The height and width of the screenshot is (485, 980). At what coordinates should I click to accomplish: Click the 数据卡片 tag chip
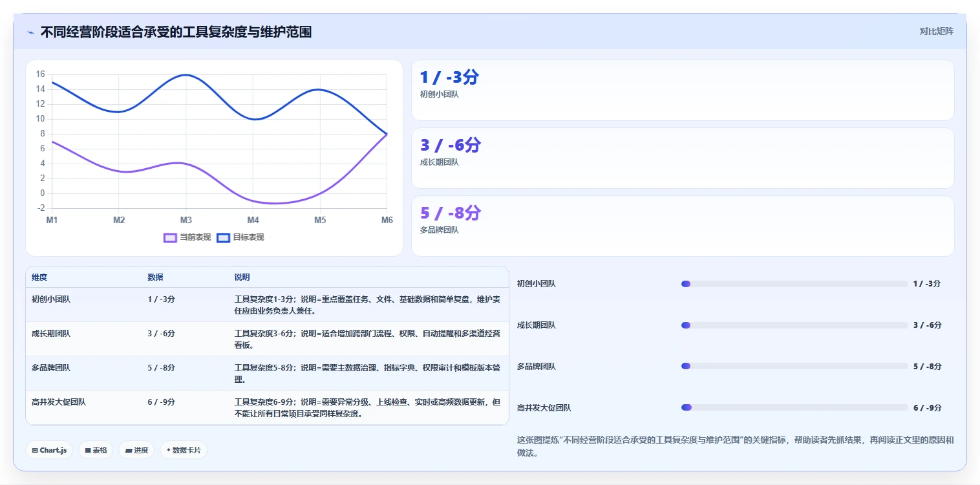pyautogui.click(x=184, y=450)
